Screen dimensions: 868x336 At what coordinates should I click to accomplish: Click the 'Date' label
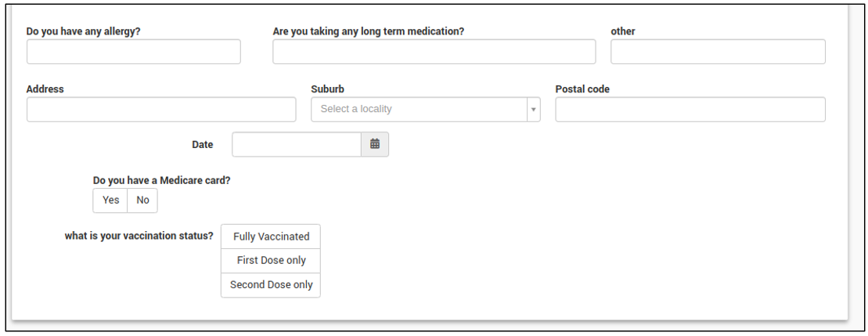click(202, 145)
